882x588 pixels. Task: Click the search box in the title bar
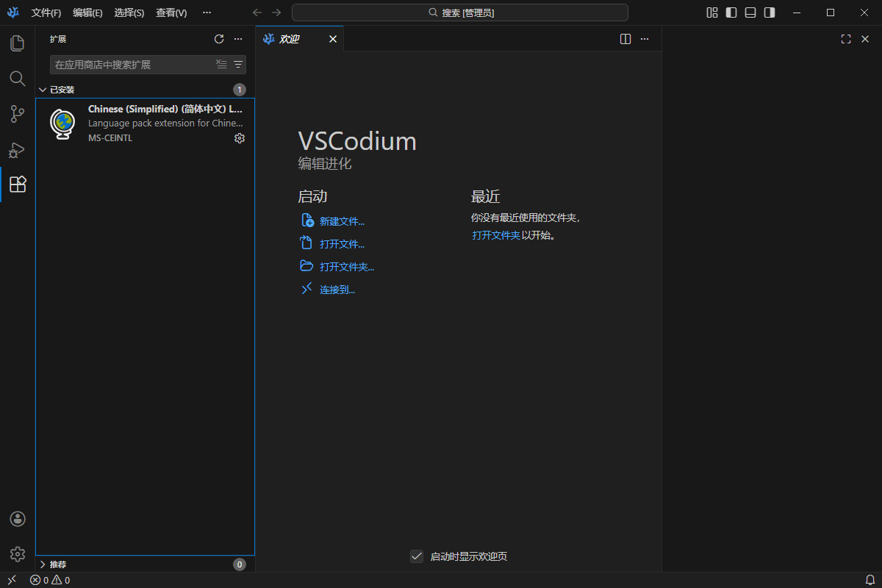(460, 12)
